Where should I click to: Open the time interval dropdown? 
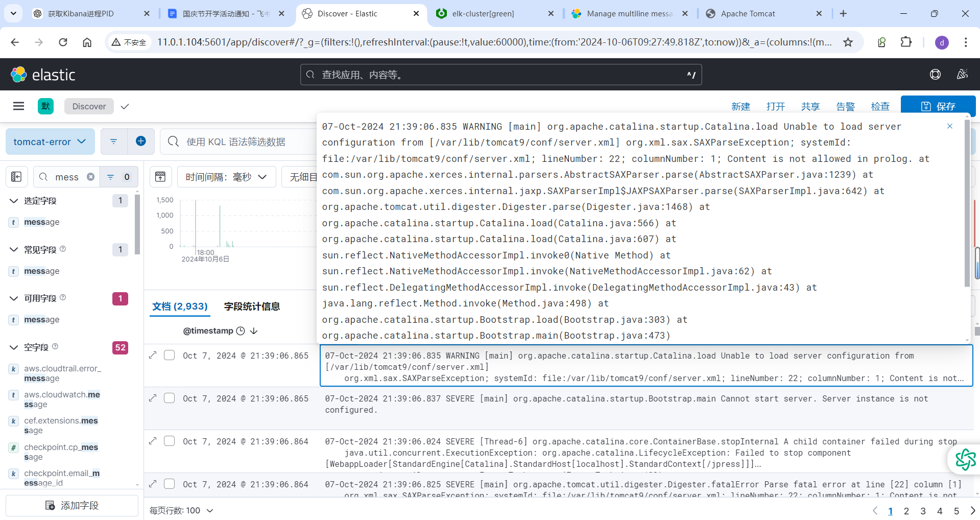(x=226, y=177)
